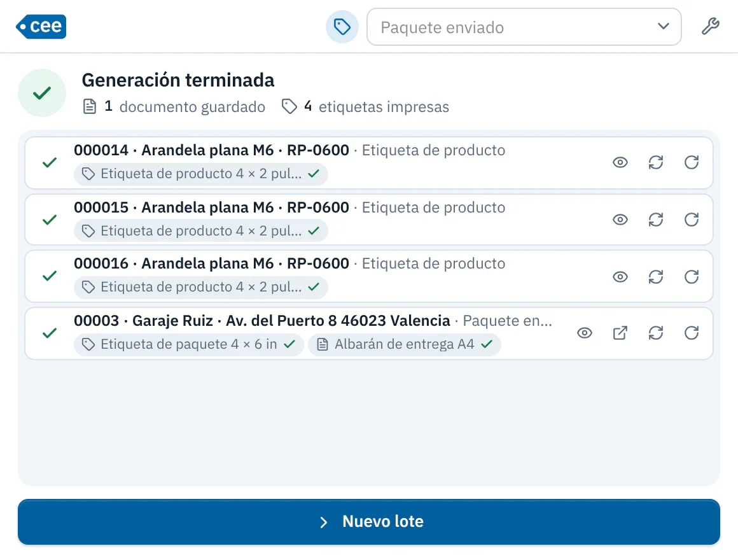Preview Garaje Ruiz package with eye icon
The image size is (738, 560).
[585, 333]
